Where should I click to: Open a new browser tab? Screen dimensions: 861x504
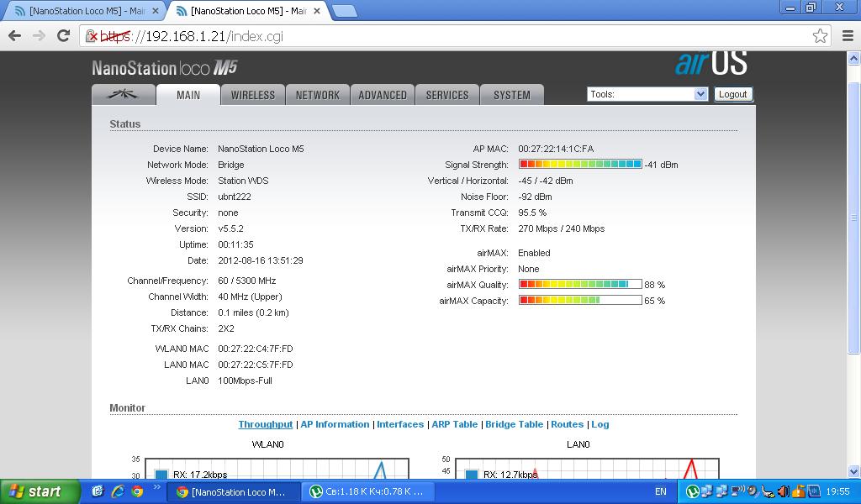[345, 11]
